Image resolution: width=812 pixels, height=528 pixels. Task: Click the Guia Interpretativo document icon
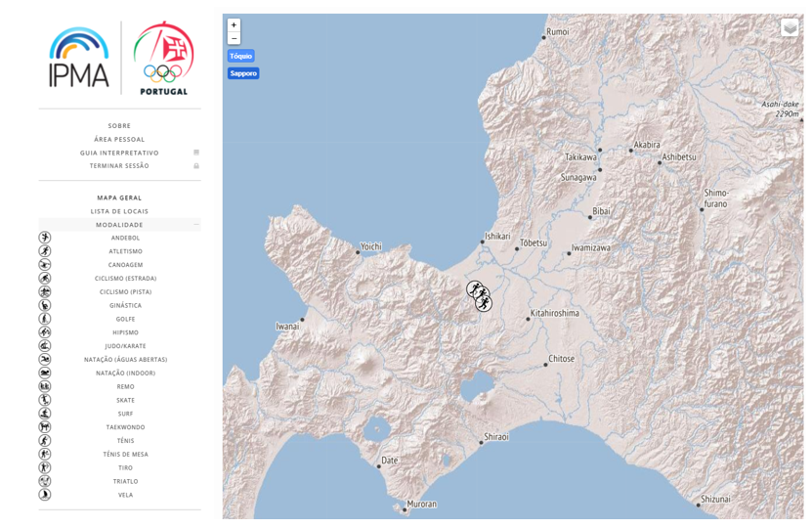pos(196,153)
